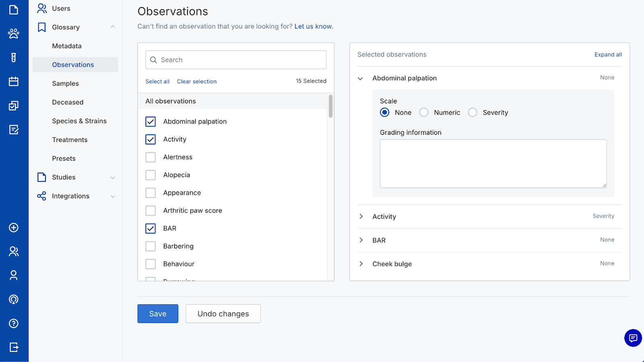Click the plus circle create icon
The height and width of the screenshot is (362, 644).
[14, 228]
